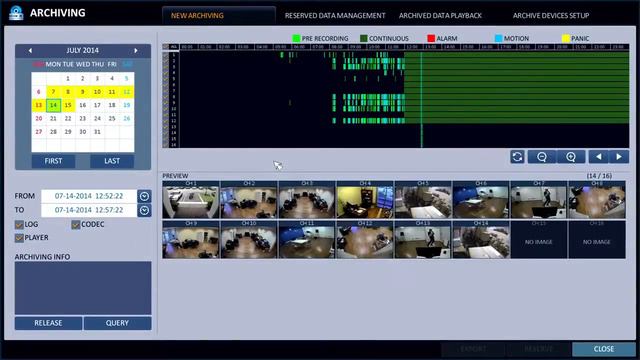Screen dimensions: 640x360
Task: Click the Archiving app logo icon
Action: (x=16, y=13)
